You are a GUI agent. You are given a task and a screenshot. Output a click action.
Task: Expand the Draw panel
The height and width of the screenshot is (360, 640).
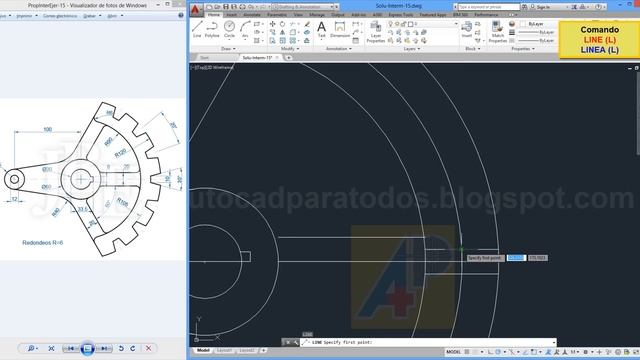point(228,49)
